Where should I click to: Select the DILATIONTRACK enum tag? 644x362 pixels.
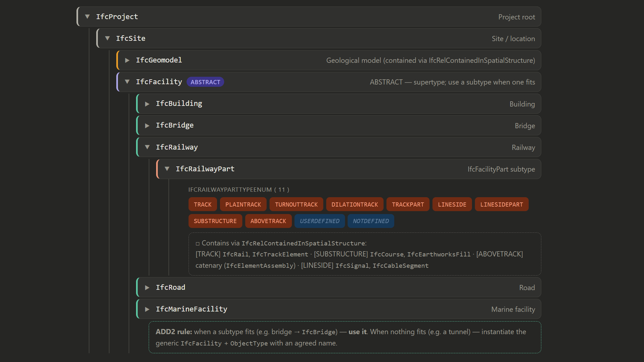(x=355, y=204)
